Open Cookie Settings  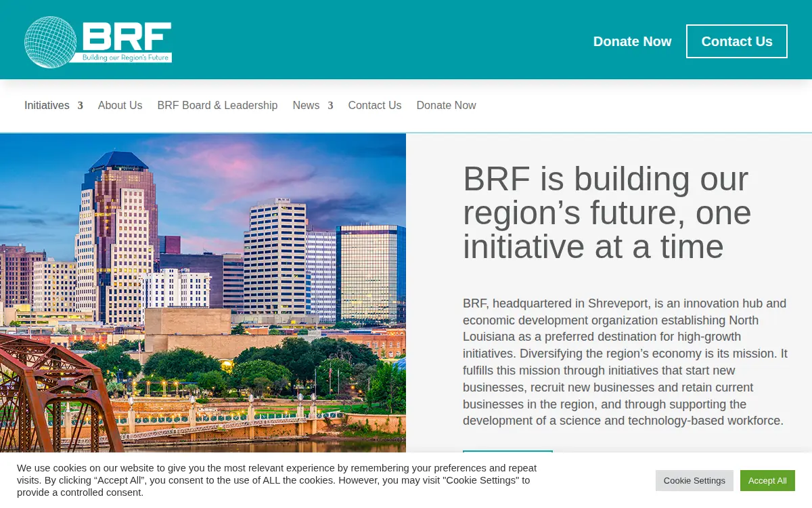click(694, 481)
